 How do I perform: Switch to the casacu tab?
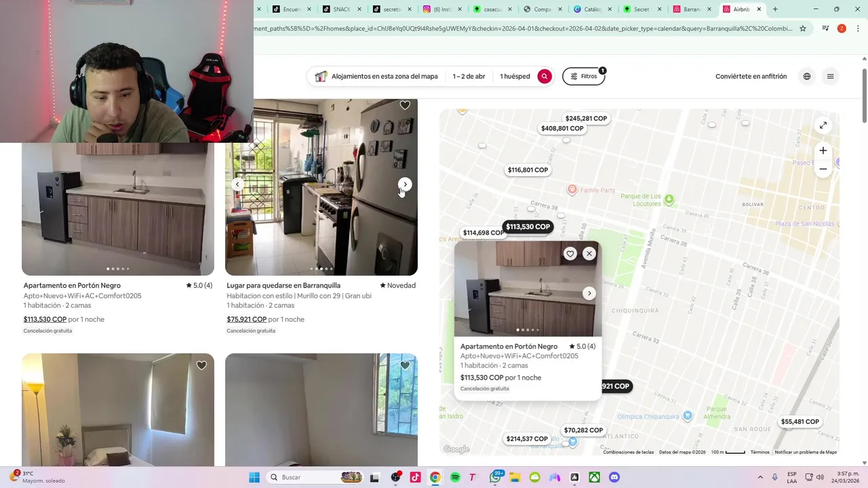coord(493,9)
